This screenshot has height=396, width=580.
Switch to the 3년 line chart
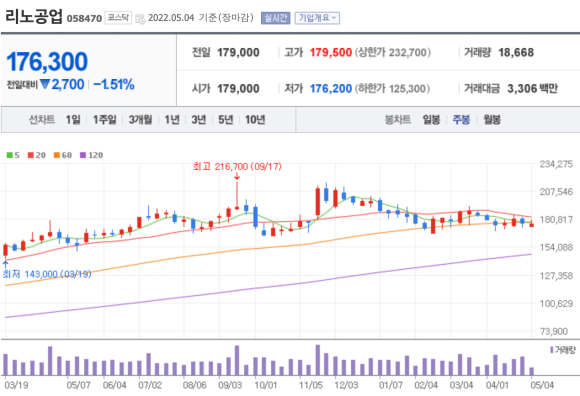click(x=199, y=119)
